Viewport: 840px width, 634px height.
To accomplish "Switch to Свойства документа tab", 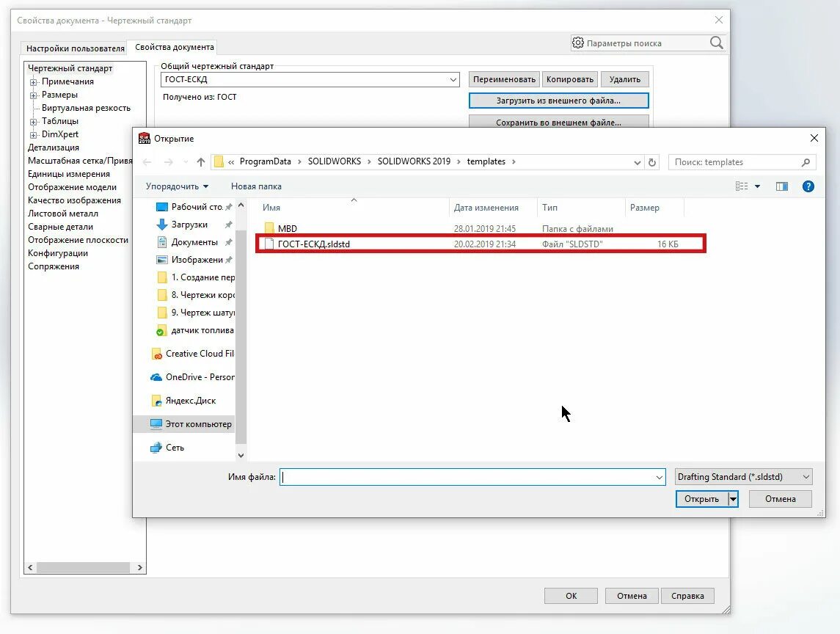I will (175, 47).
